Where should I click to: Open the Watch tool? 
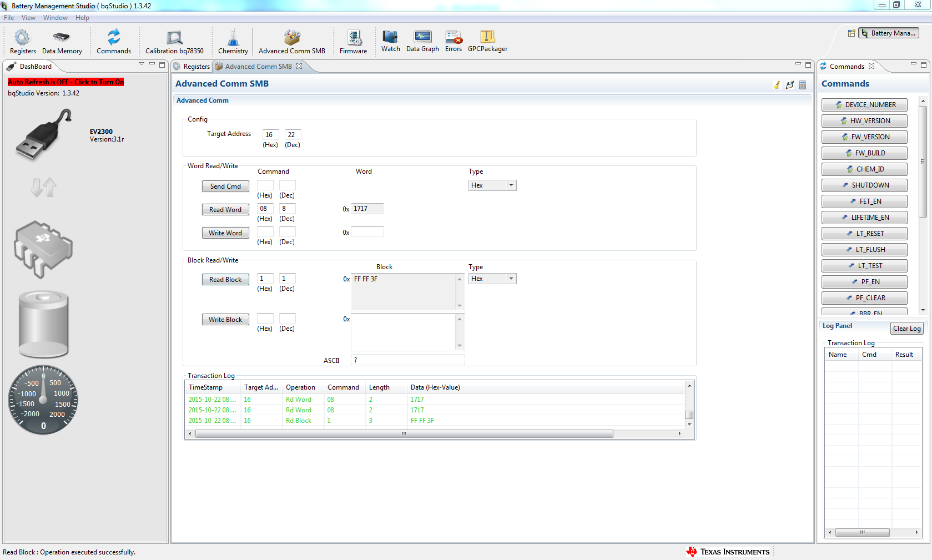click(x=391, y=41)
